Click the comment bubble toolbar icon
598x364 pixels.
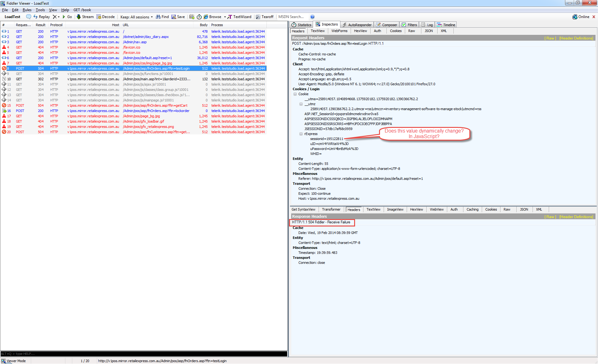28,17
